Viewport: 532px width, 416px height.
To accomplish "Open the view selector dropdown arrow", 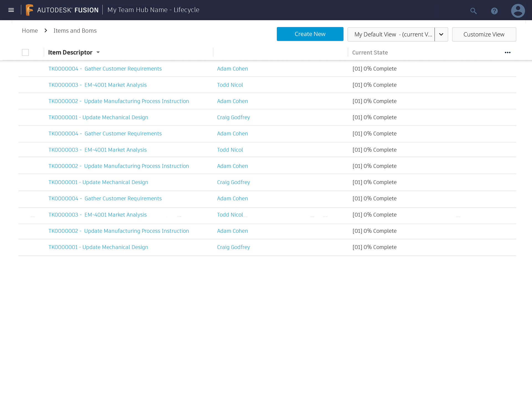I will pyautogui.click(x=441, y=34).
